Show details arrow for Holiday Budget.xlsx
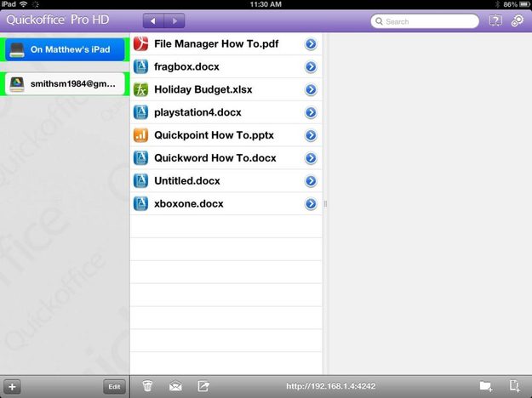 pos(311,89)
